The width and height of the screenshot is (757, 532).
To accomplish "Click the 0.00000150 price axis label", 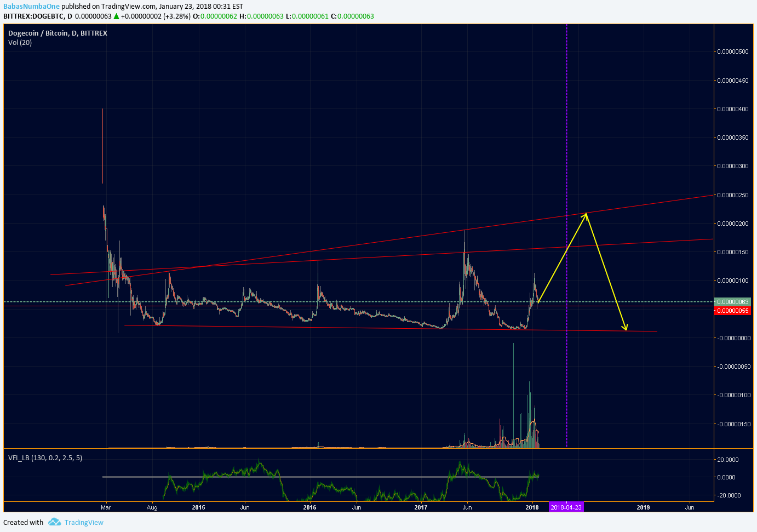I will pyautogui.click(x=733, y=252).
